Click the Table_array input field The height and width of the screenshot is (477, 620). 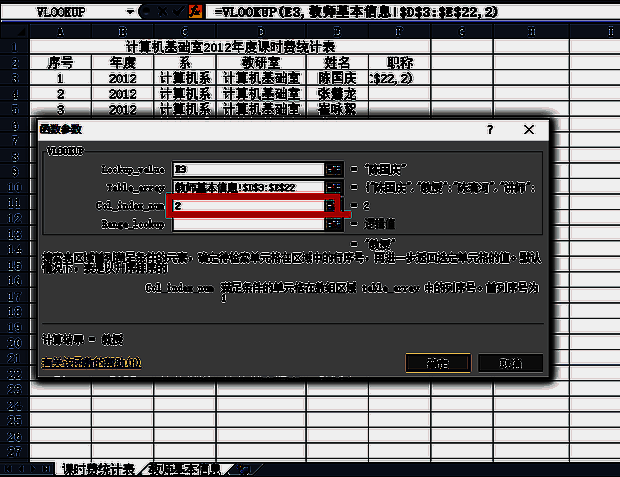[248, 187]
